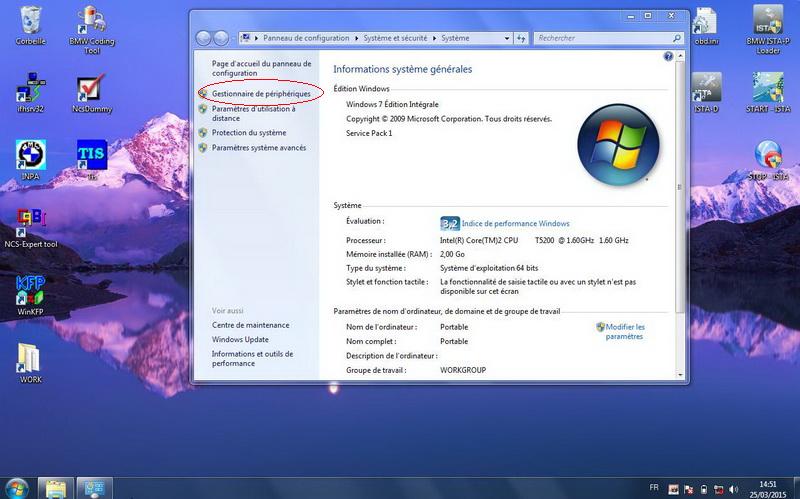Click the scrollbar up arrow
The image size is (800, 499).
[x=680, y=55]
